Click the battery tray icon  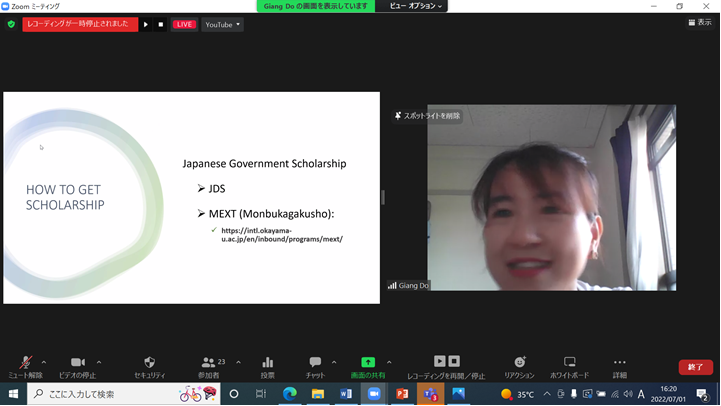click(601, 394)
